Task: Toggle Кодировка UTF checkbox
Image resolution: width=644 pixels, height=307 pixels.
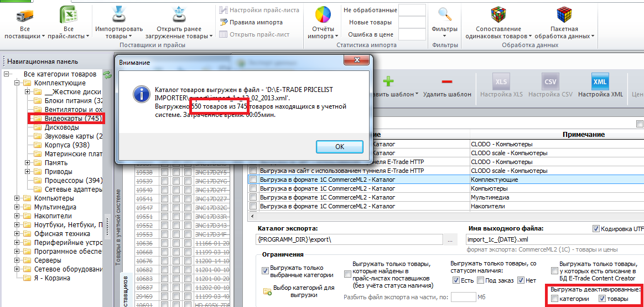Action: click(595, 228)
